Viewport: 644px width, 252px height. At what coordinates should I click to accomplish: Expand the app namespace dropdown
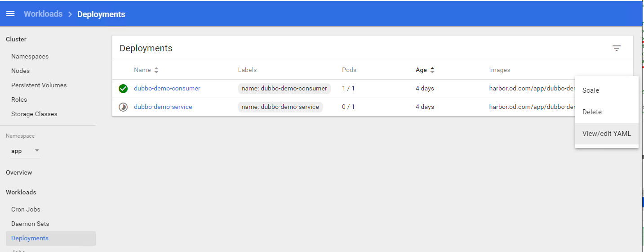click(37, 151)
